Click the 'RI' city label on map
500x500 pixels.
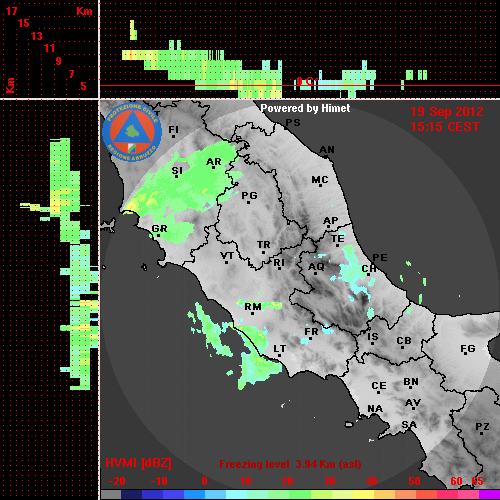279,263
